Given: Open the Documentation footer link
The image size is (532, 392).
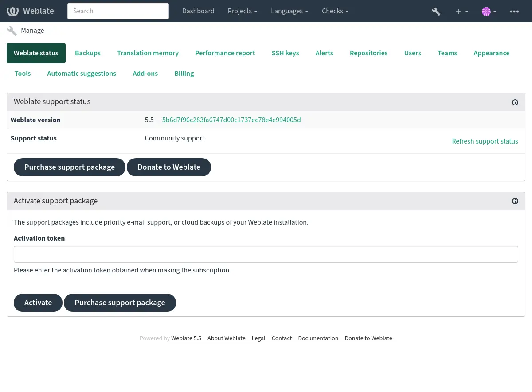Looking at the screenshot, I should tap(318, 338).
